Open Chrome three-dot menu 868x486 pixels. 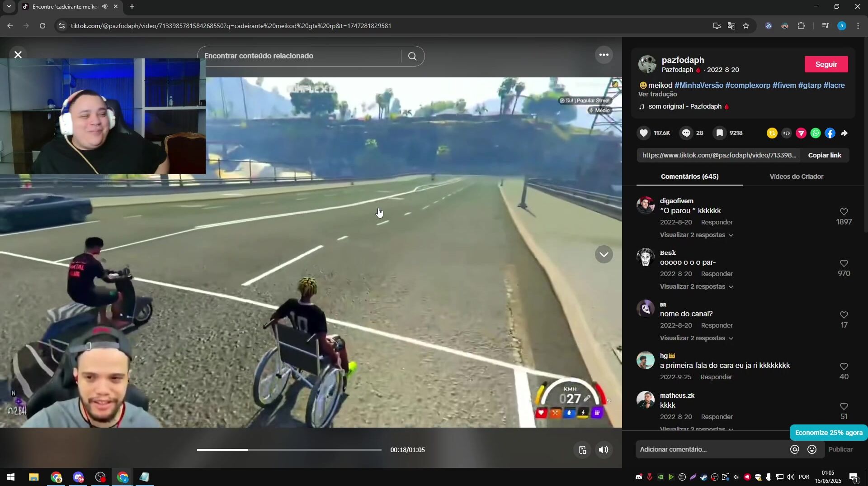pyautogui.click(x=858, y=26)
